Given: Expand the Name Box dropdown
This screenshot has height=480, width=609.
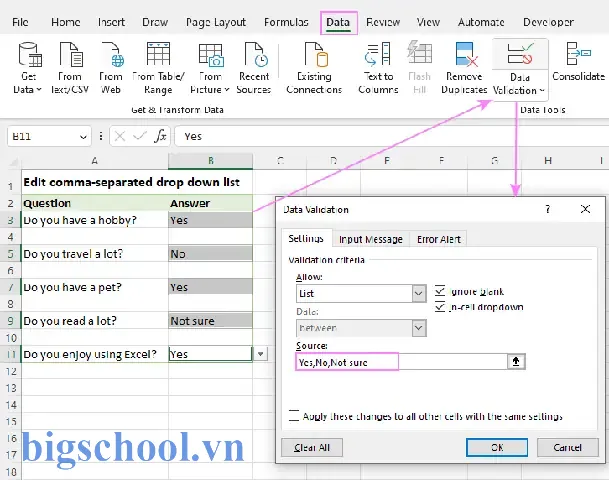Looking at the screenshot, I should click(x=83, y=137).
